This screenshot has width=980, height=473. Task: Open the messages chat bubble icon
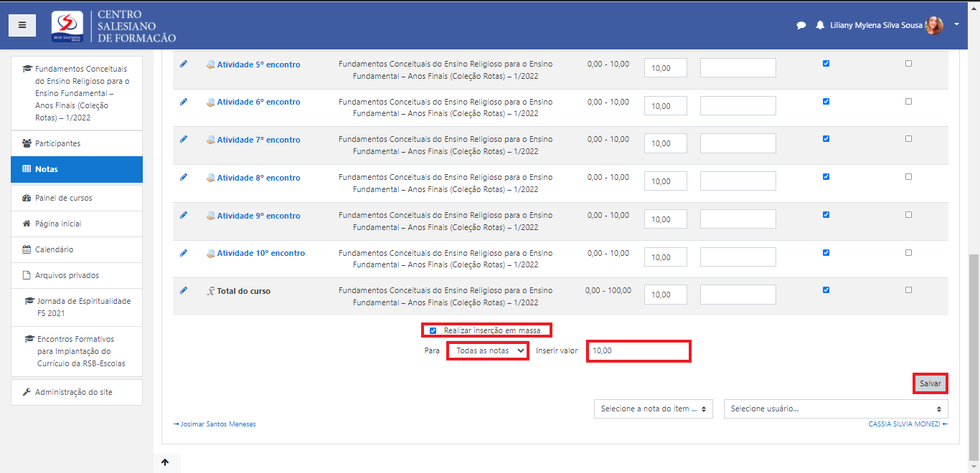click(x=801, y=25)
